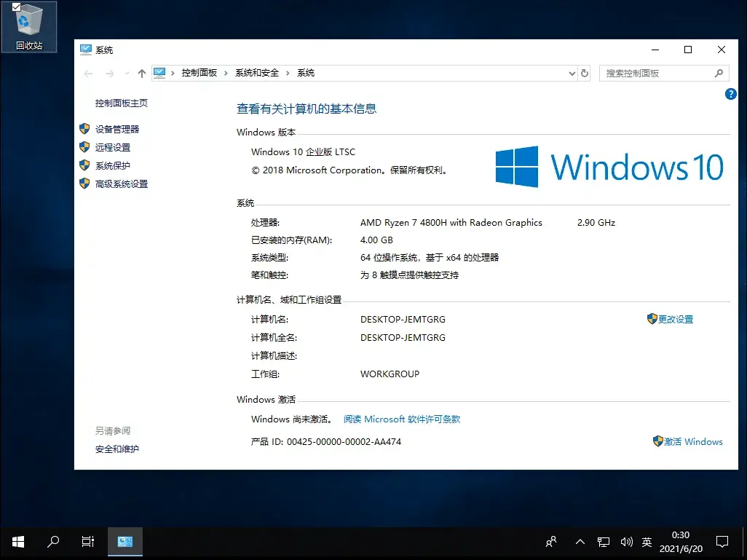Open address bar history dropdown

click(x=572, y=74)
